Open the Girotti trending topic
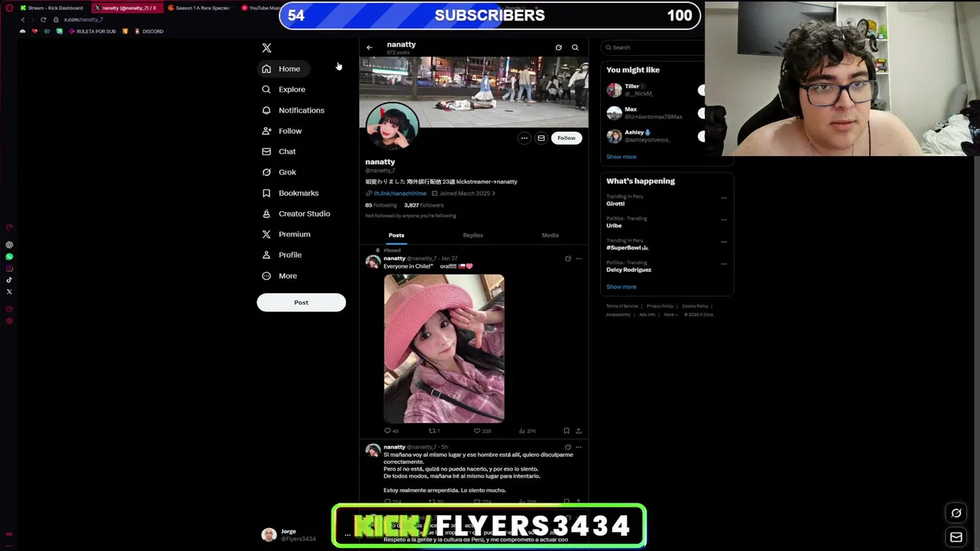 (x=616, y=204)
